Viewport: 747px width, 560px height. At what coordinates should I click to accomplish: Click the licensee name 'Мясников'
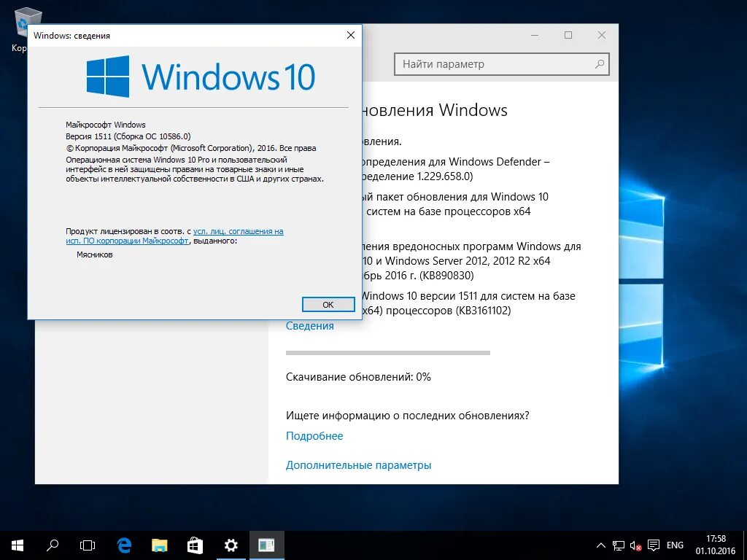pos(95,254)
